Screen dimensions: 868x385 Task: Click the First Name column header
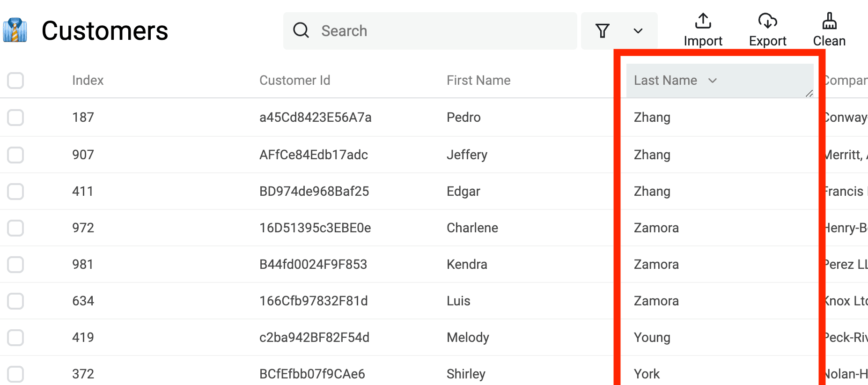click(478, 81)
